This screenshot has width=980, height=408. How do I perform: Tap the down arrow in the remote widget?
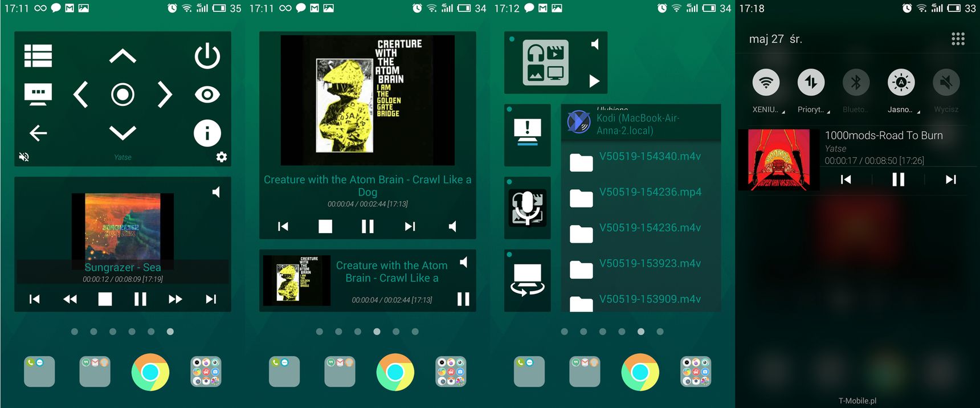click(x=122, y=133)
